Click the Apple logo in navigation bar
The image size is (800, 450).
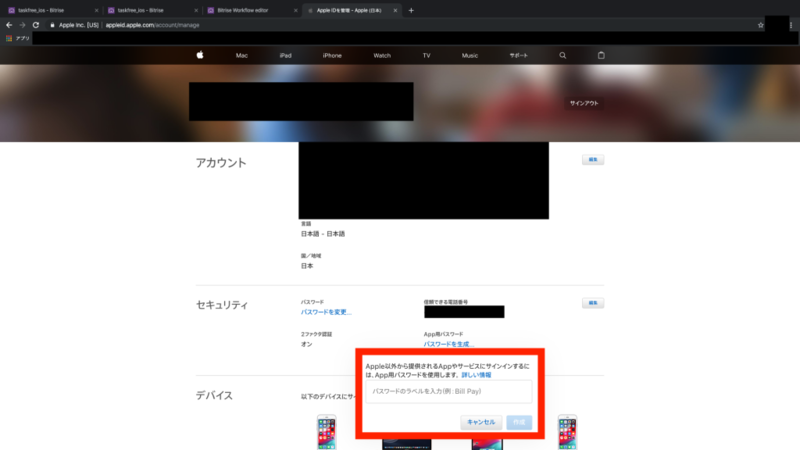click(x=200, y=55)
